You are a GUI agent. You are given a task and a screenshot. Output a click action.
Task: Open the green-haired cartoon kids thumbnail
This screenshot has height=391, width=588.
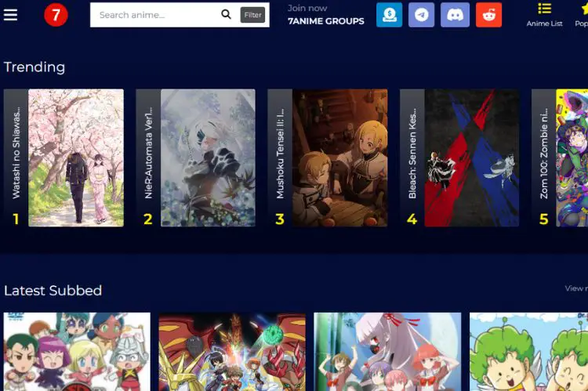click(528, 352)
